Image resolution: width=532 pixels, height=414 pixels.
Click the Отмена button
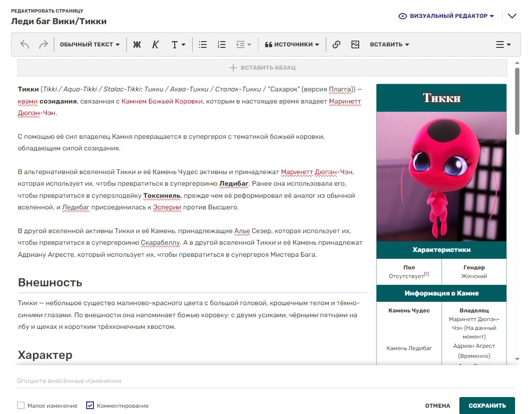coord(438,405)
